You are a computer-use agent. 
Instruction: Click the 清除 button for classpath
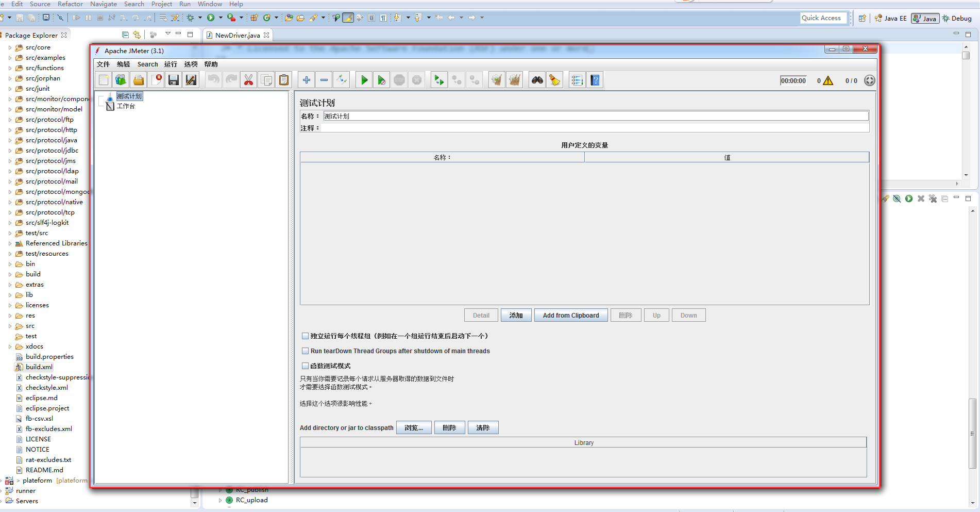click(x=483, y=428)
